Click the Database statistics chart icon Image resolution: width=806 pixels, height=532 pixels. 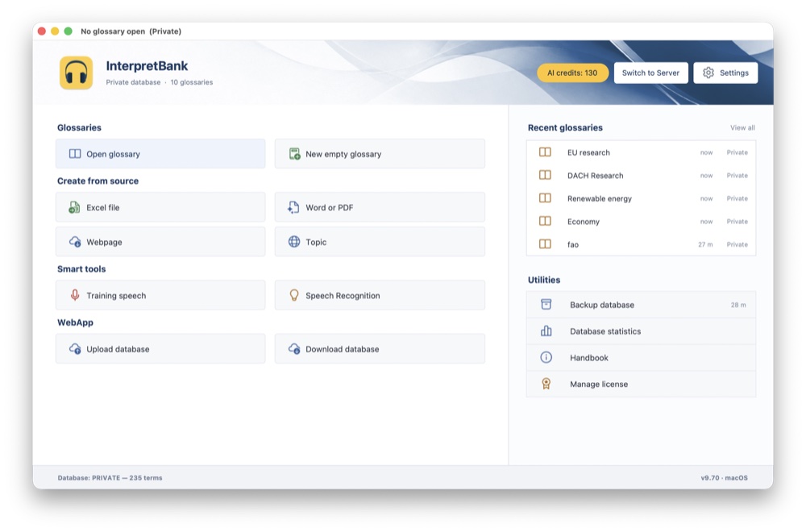click(546, 331)
